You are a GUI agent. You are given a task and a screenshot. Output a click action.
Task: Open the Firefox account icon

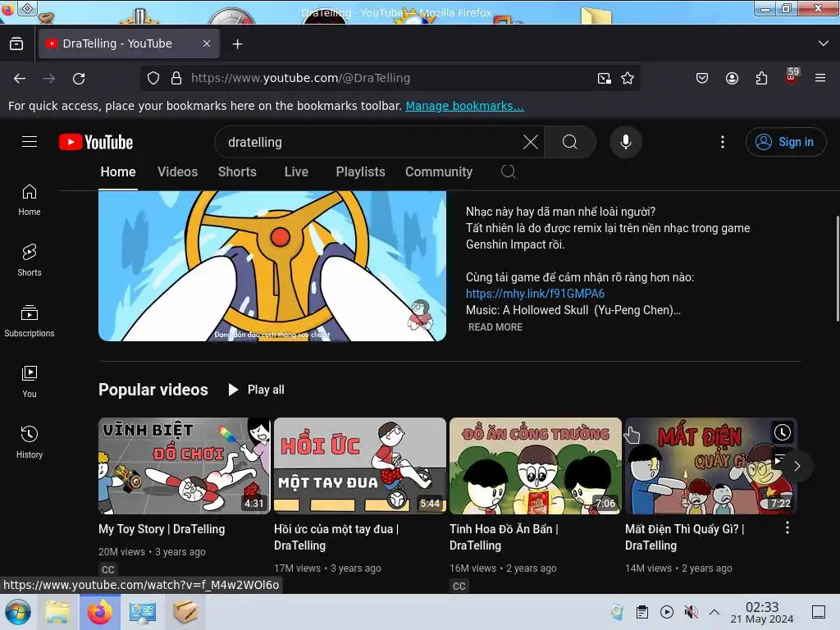click(732, 78)
